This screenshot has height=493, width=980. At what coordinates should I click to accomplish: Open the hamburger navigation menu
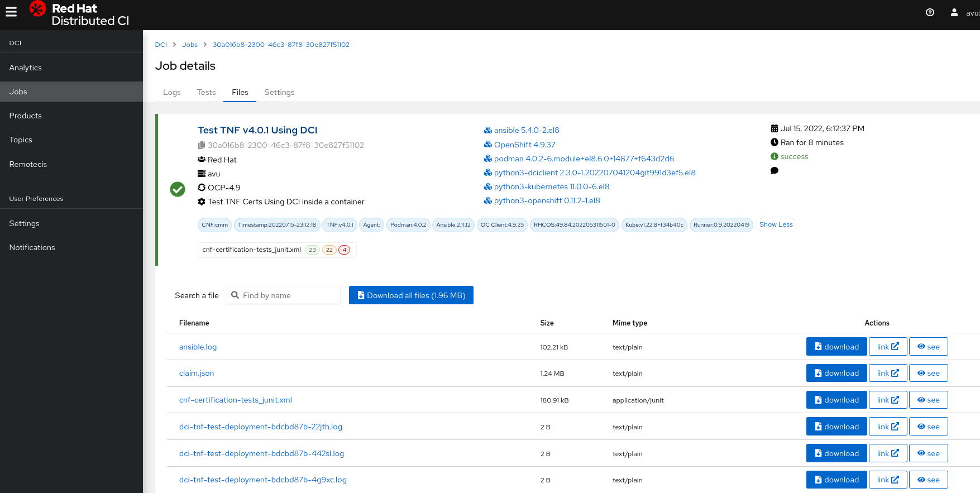(11, 12)
